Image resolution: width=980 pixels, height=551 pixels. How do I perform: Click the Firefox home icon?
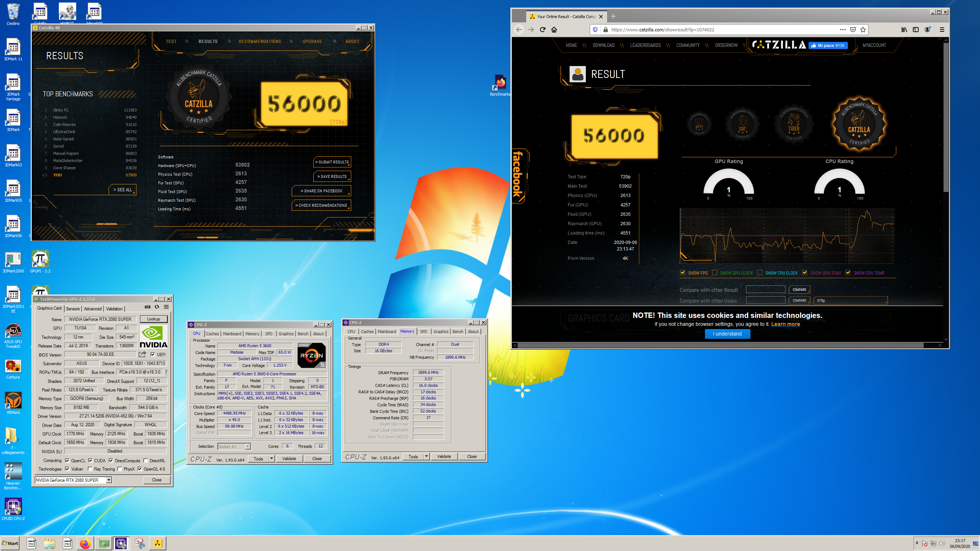pyautogui.click(x=554, y=30)
